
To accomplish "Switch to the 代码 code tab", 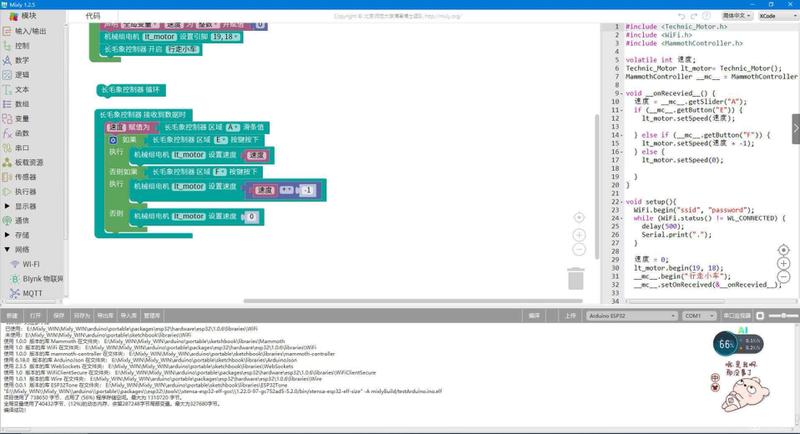I will pyautogui.click(x=93, y=16).
